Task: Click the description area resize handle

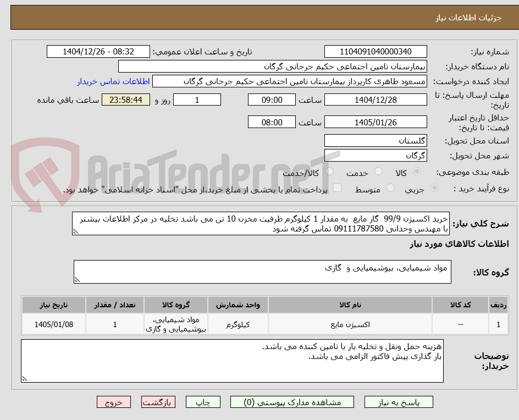Action: tap(75, 231)
